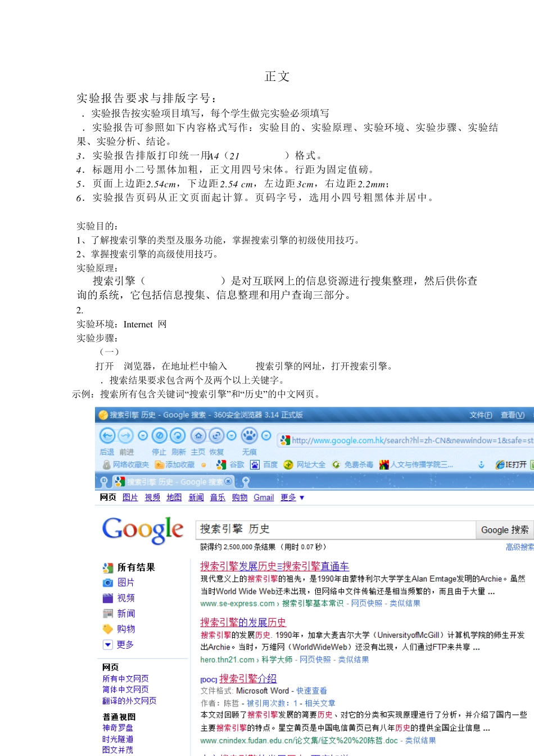
Task: Click the paw-print incognito (无痕) icon
Action: (249, 435)
